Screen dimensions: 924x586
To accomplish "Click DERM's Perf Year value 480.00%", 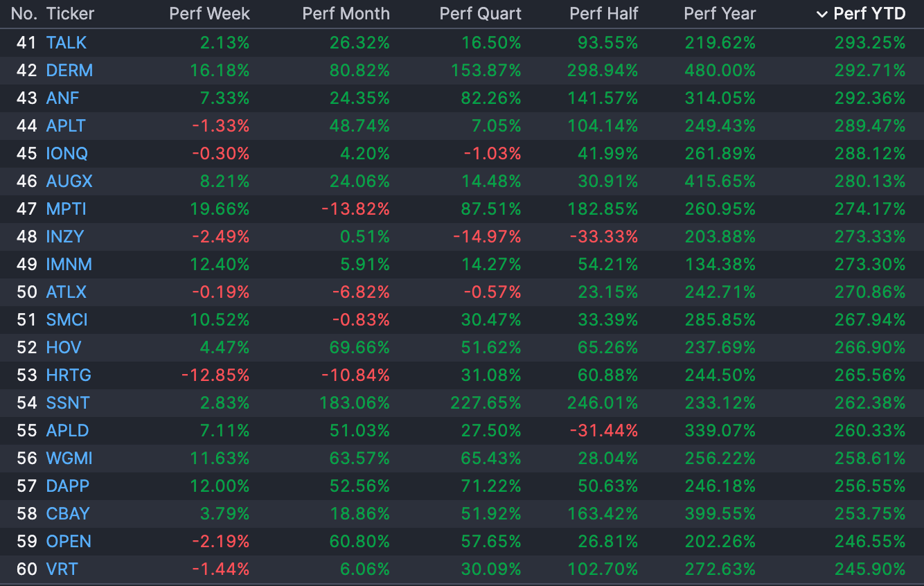I will click(720, 71).
